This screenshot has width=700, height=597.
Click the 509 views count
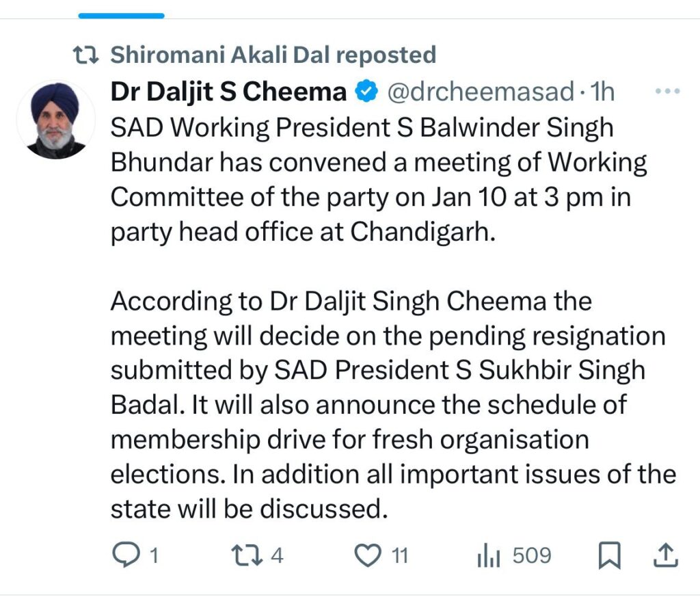(531, 555)
